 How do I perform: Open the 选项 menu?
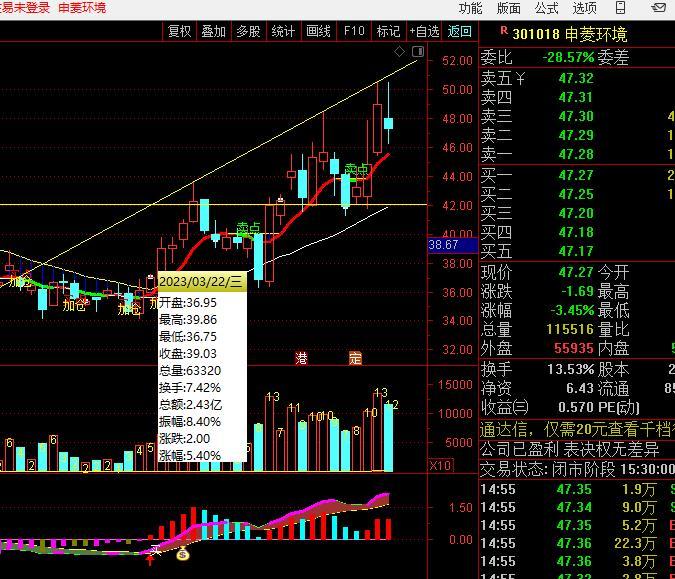click(585, 8)
